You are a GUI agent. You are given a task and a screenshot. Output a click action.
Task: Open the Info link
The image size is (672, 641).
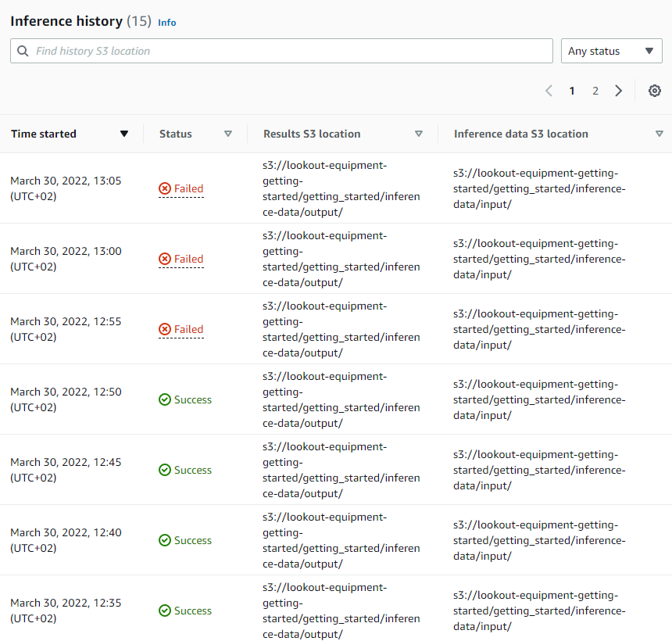[166, 23]
